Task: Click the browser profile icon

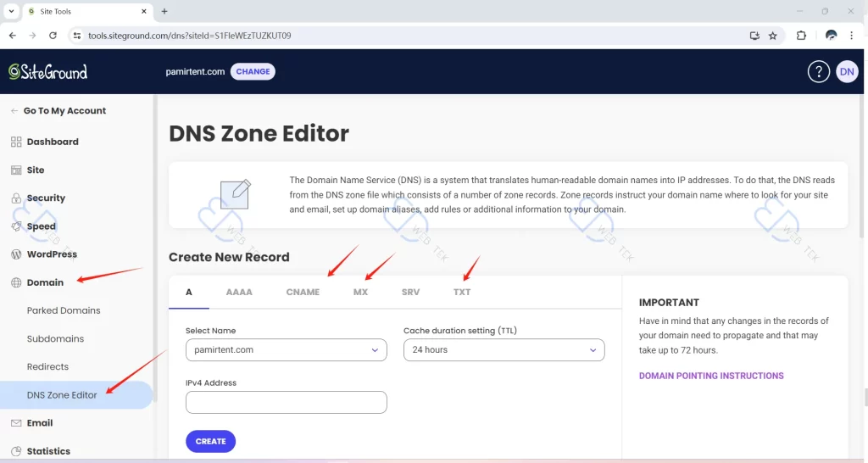Action: point(831,36)
